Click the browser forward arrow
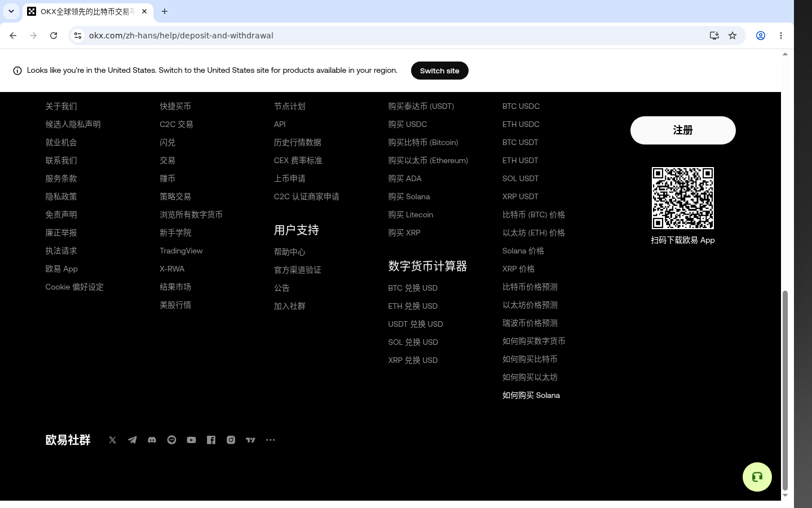812x508 pixels. [x=33, y=36]
